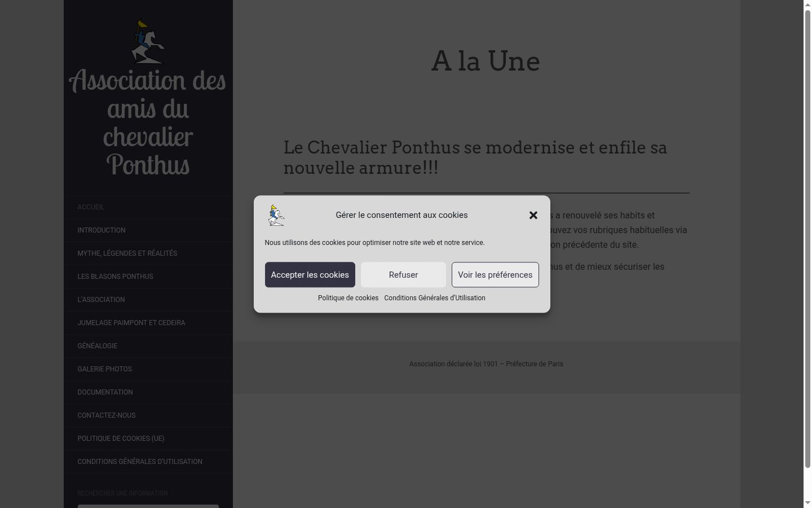Viewport: 812px width, 508px height.
Task: Close the cookie consent dialog with X
Action: point(533,215)
